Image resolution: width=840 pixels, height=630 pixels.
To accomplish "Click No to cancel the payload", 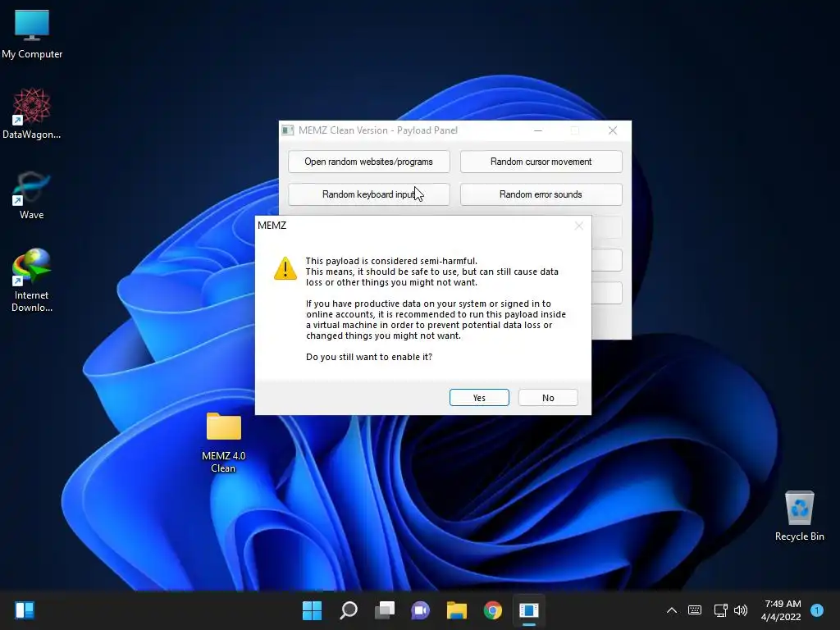I will (548, 398).
